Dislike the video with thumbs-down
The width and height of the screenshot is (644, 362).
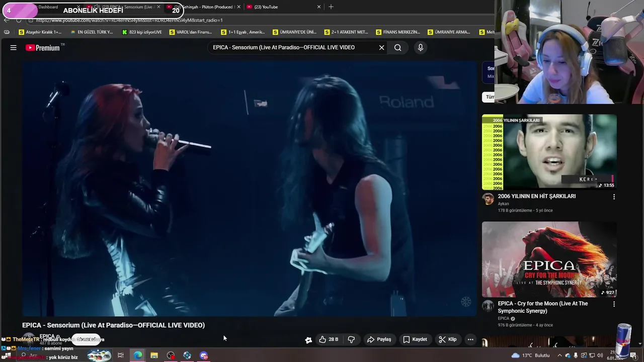[x=351, y=339]
